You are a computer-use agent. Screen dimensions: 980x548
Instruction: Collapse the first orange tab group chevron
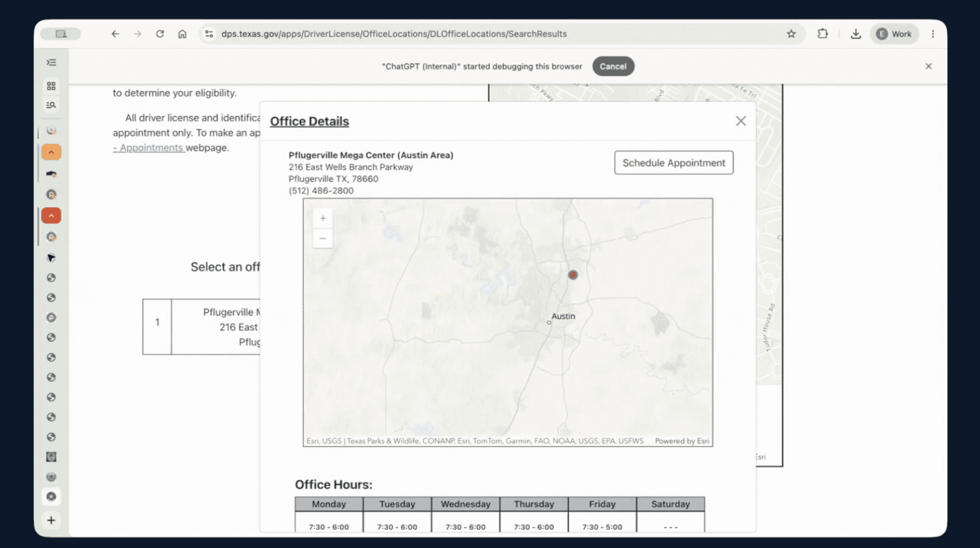coord(51,153)
